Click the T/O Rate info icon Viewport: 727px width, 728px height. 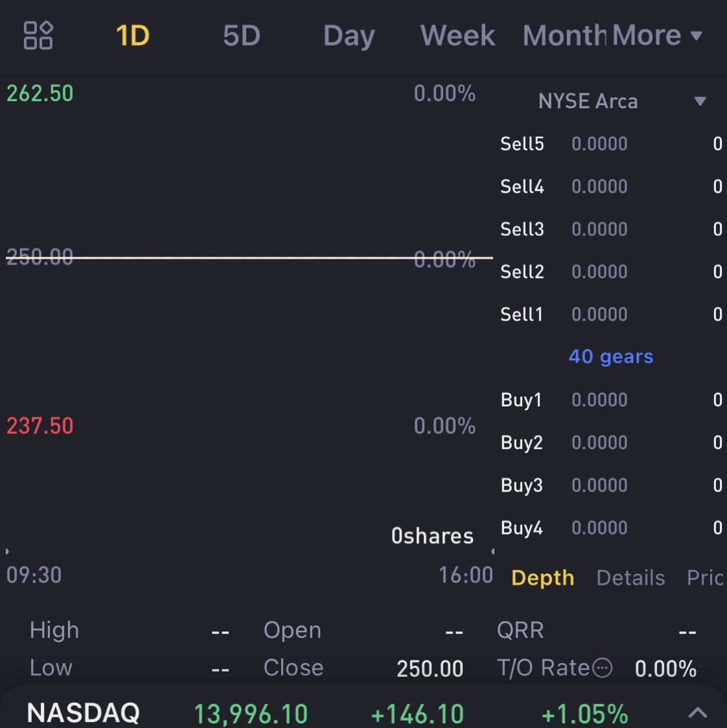[603, 668]
